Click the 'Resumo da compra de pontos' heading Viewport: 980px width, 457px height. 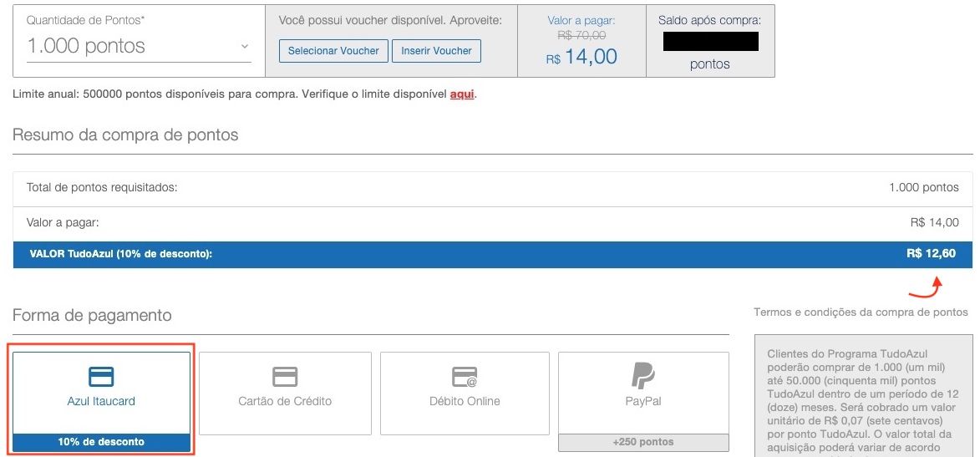[125, 135]
